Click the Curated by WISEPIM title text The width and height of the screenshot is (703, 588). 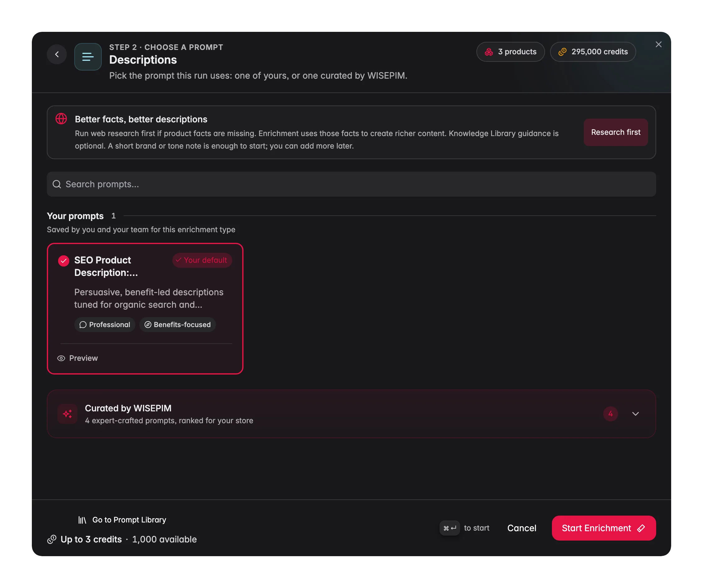click(x=128, y=408)
